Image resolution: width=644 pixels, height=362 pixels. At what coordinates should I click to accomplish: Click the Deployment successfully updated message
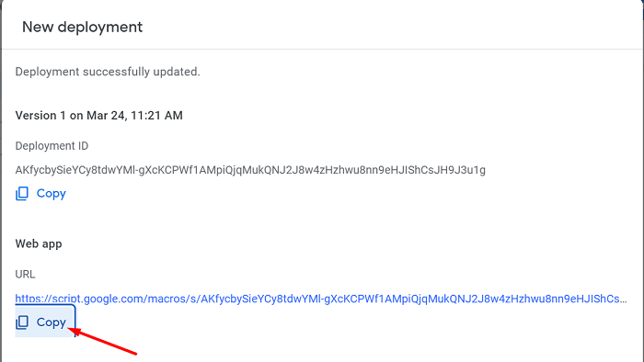tap(108, 72)
